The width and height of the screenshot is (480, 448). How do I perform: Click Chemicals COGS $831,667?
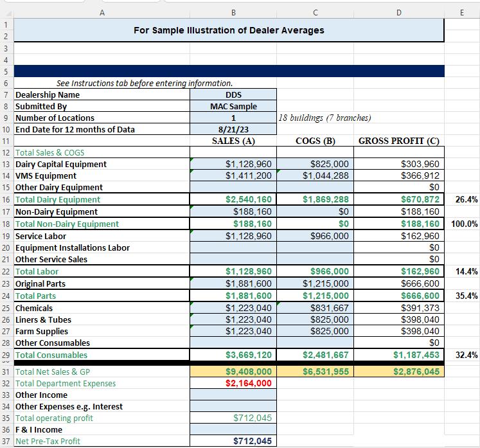316,308
